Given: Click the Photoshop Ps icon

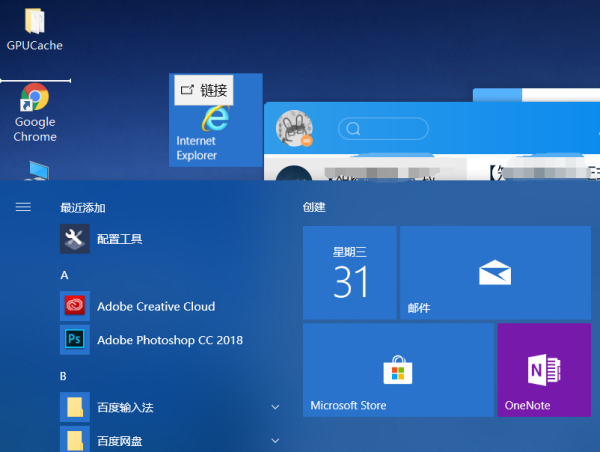Looking at the screenshot, I should click(75, 339).
